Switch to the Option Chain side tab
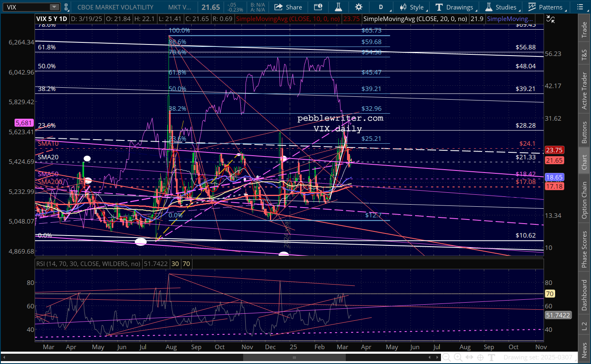This screenshot has width=591, height=364. (584, 200)
